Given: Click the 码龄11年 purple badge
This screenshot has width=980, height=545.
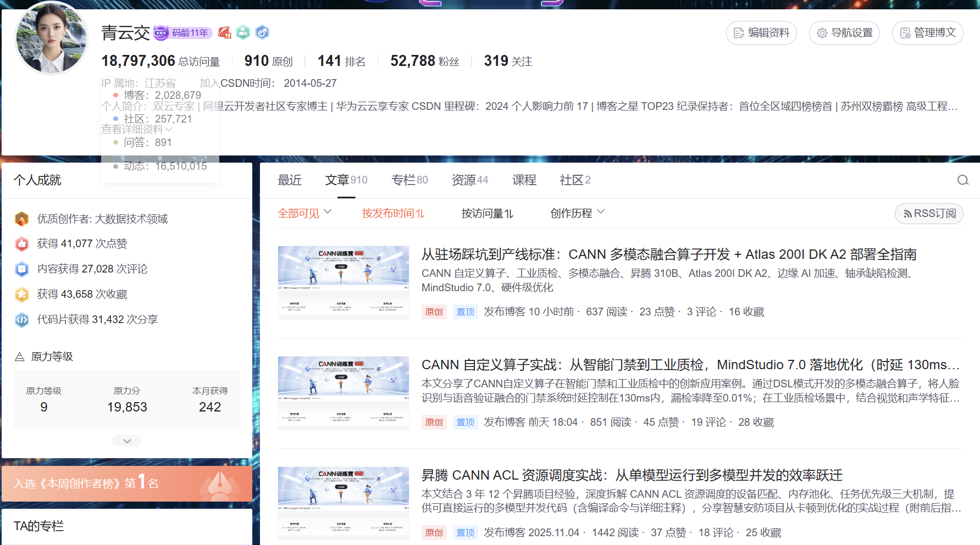Looking at the screenshot, I should pos(183,33).
